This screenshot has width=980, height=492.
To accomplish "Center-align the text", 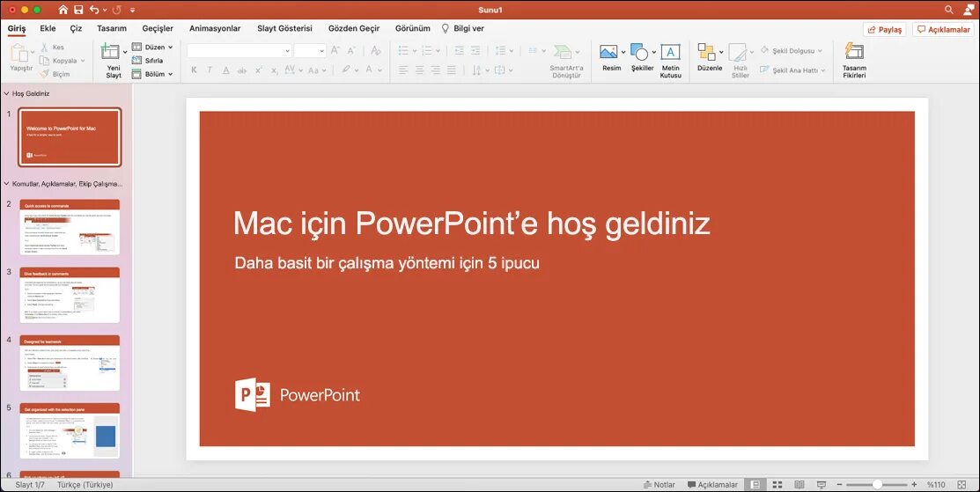I will click(419, 70).
